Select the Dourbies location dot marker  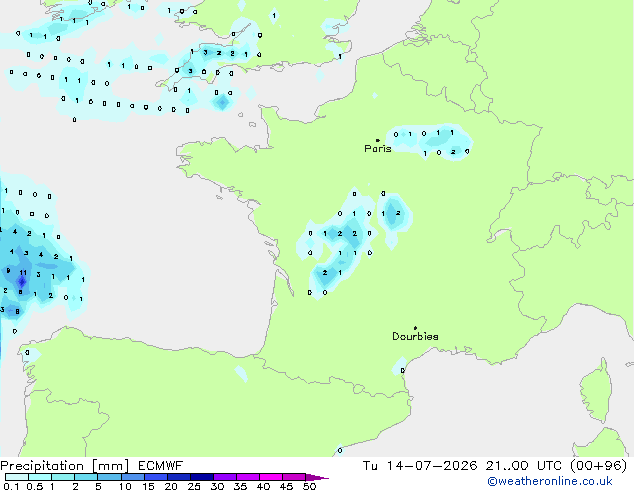(415, 328)
